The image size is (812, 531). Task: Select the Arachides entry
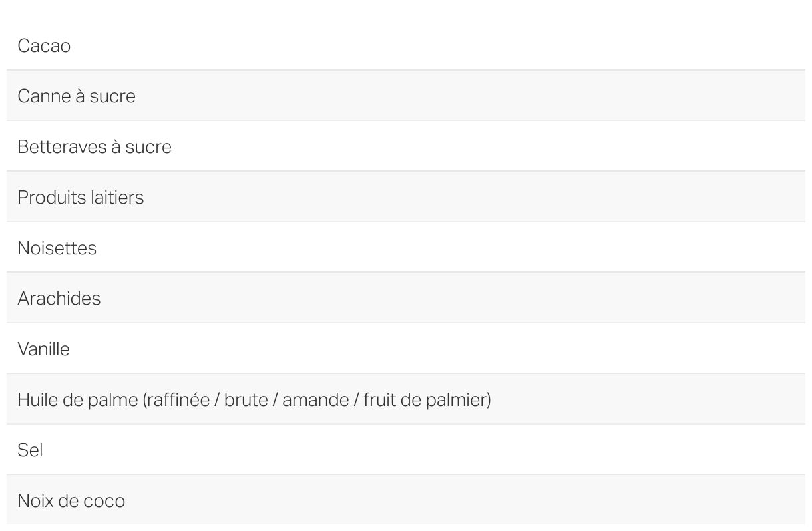(406, 297)
